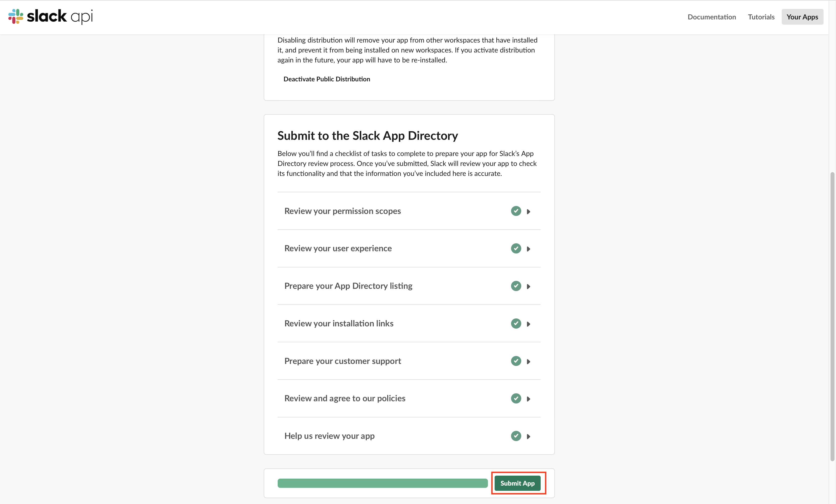The height and width of the screenshot is (504, 836).
Task: Click the green checkmark for permission scopes
Action: (516, 211)
